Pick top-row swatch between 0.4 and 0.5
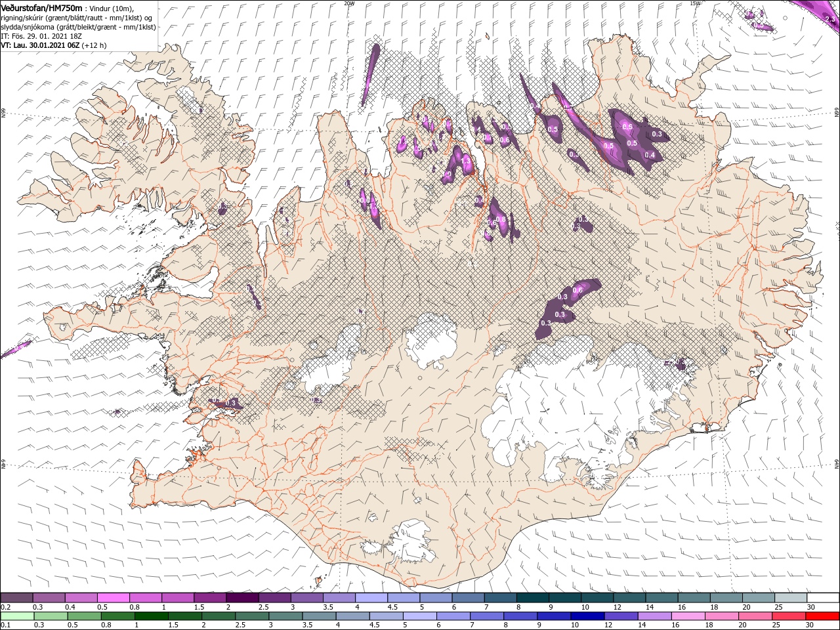Screen dimensions: 840x630 81,598
